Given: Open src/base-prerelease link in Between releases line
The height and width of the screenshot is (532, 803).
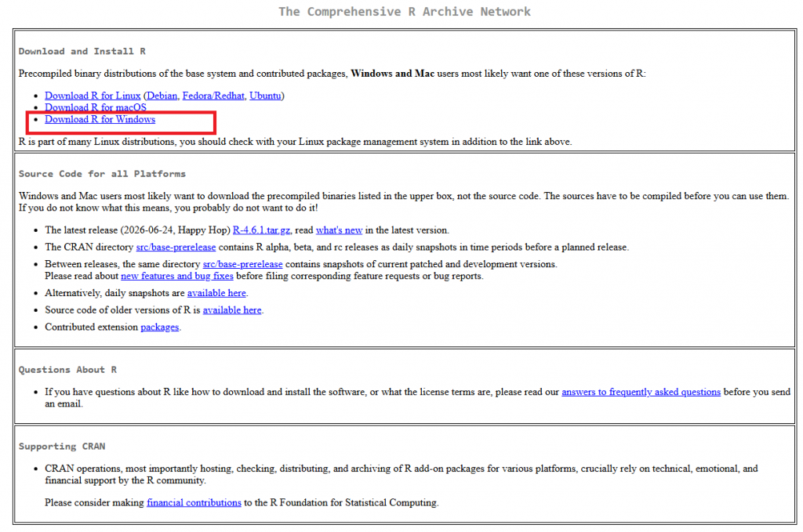Looking at the screenshot, I should point(243,264).
